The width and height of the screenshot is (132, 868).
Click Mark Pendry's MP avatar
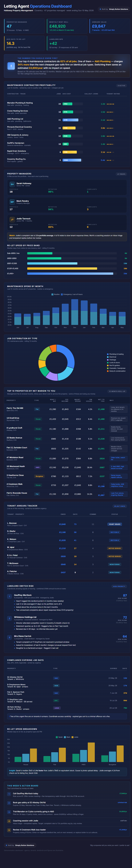[12, 202]
